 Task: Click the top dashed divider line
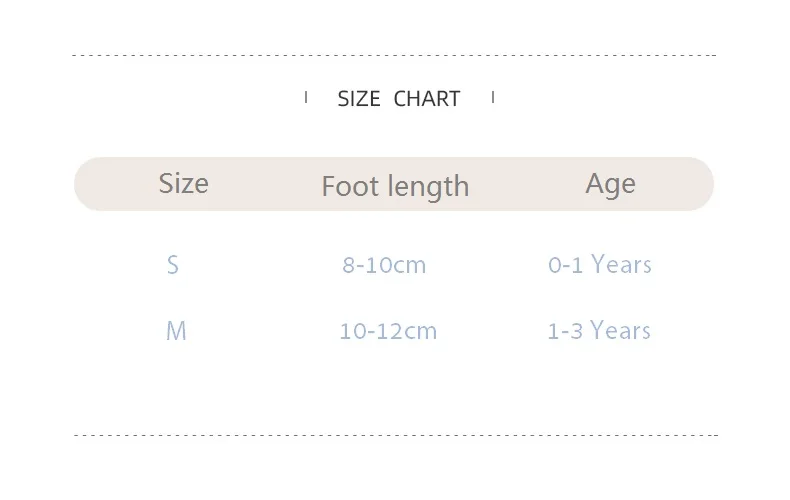coord(395,55)
